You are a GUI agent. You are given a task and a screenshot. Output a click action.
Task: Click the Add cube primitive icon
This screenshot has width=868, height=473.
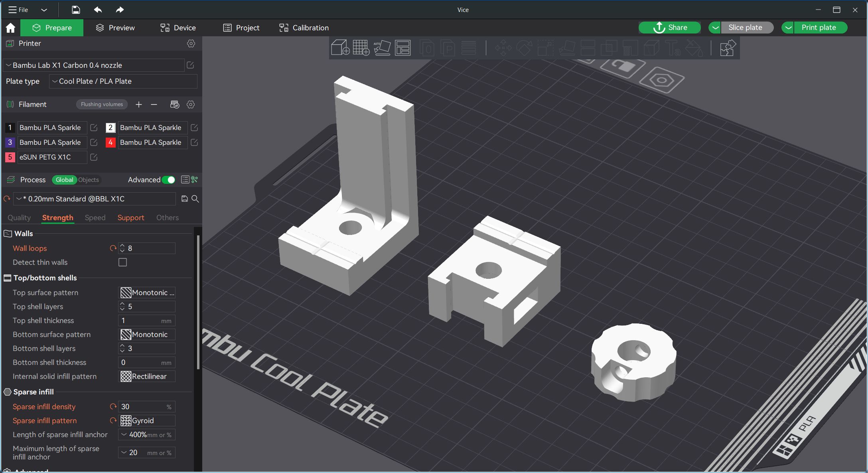point(340,48)
